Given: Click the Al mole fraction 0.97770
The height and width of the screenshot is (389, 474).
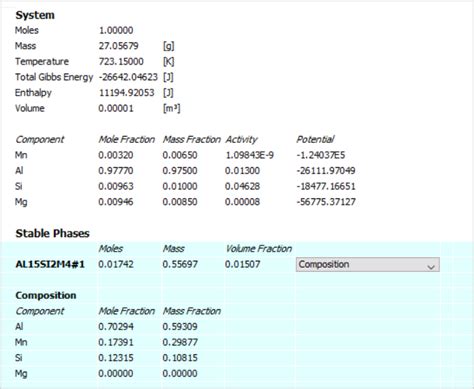Looking at the screenshot, I should click(116, 171).
